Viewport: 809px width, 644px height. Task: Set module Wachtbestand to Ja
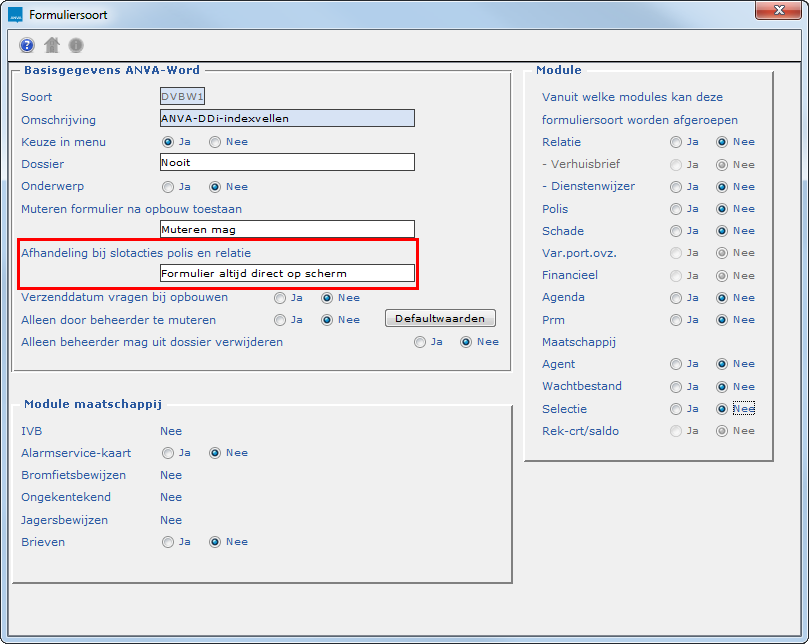677,387
